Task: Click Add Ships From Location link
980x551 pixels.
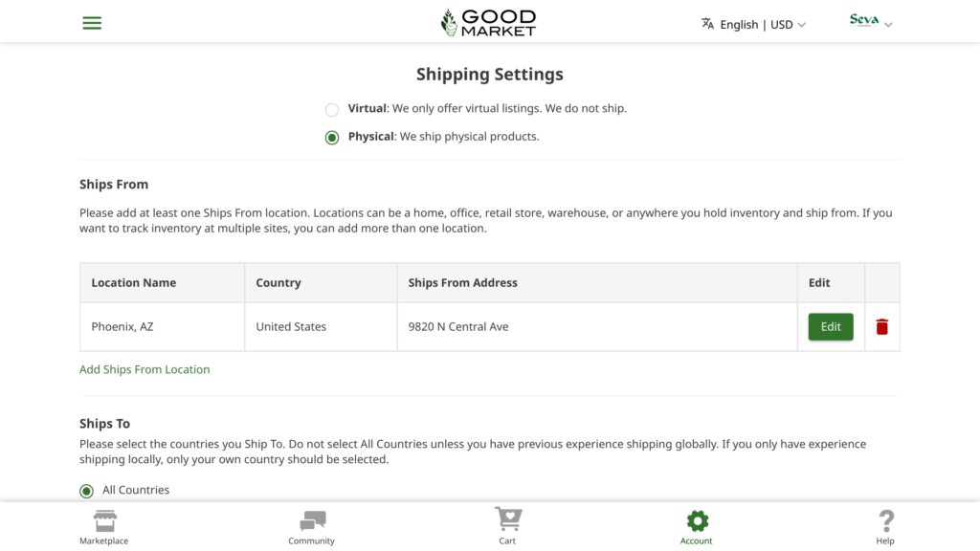Action: (145, 369)
